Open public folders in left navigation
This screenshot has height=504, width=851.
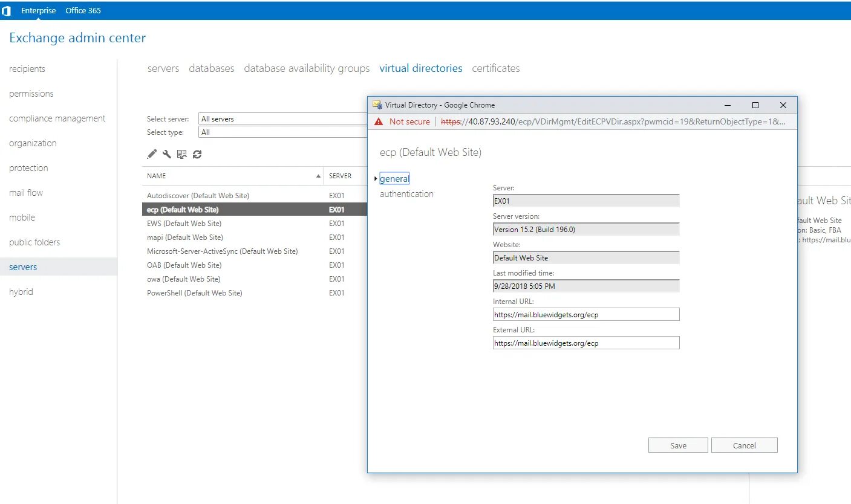tap(34, 242)
